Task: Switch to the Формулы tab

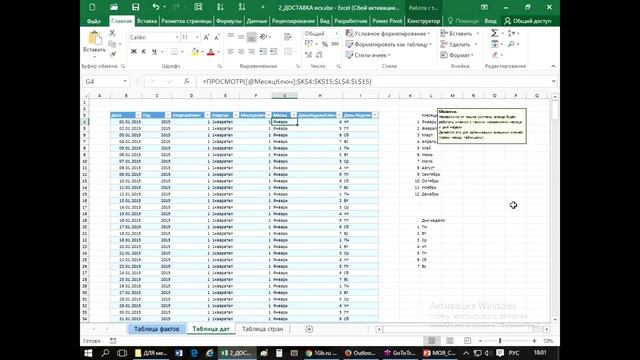Action: [x=229, y=21]
